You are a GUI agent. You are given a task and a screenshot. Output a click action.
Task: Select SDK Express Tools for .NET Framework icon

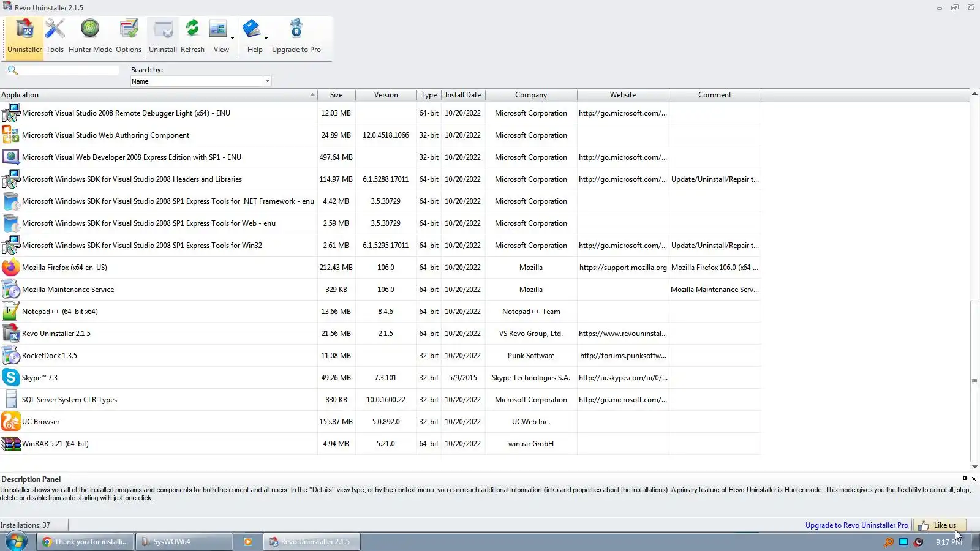click(x=11, y=201)
